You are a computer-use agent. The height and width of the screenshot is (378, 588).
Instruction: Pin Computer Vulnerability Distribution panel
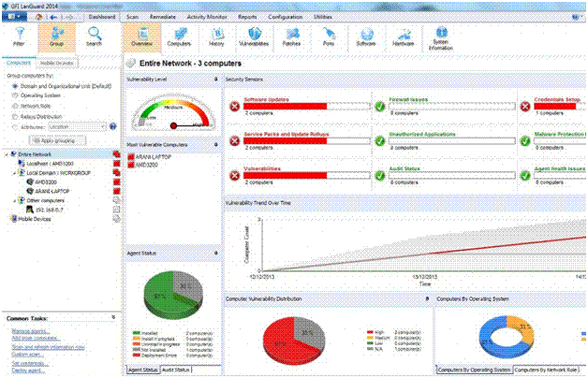(x=427, y=298)
